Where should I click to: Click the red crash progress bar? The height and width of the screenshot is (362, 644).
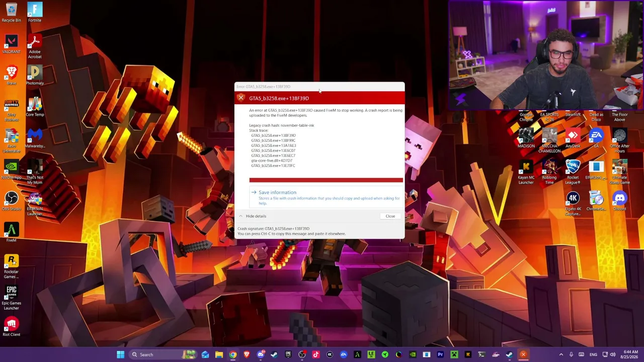click(x=326, y=180)
